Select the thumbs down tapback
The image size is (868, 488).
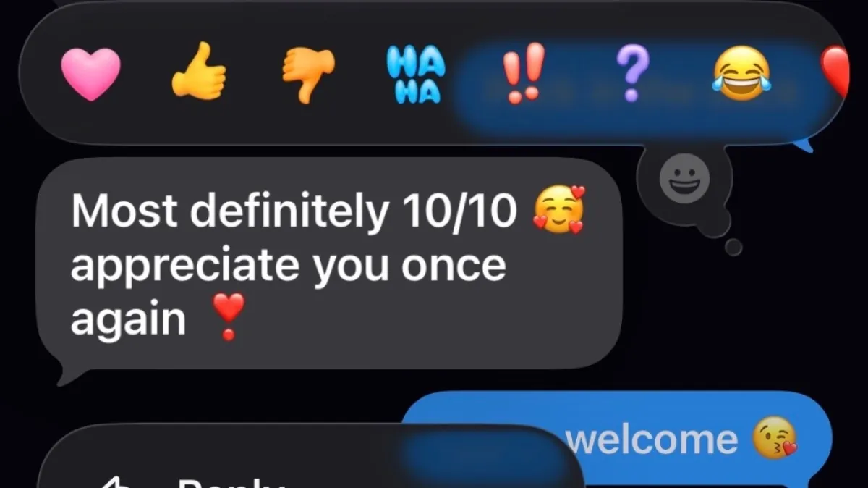(308, 75)
